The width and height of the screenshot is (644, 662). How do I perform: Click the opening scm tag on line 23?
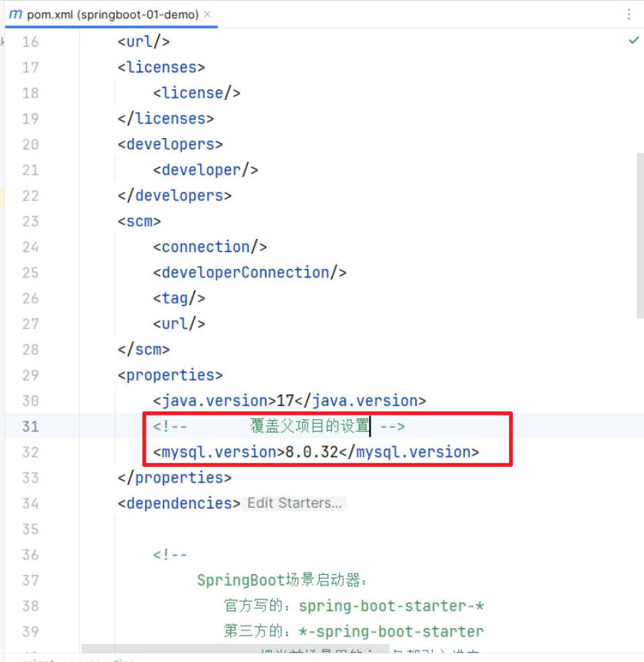(x=139, y=221)
